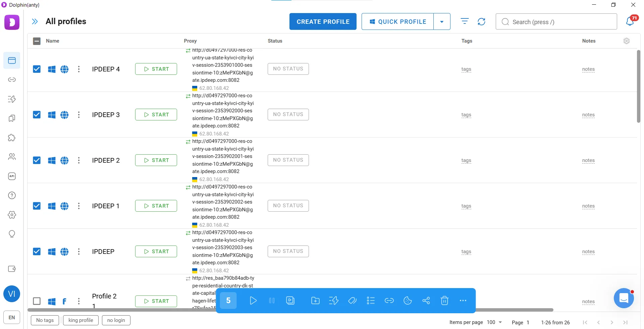
Task: Expand the sidebar with double chevron
Action: (x=35, y=21)
